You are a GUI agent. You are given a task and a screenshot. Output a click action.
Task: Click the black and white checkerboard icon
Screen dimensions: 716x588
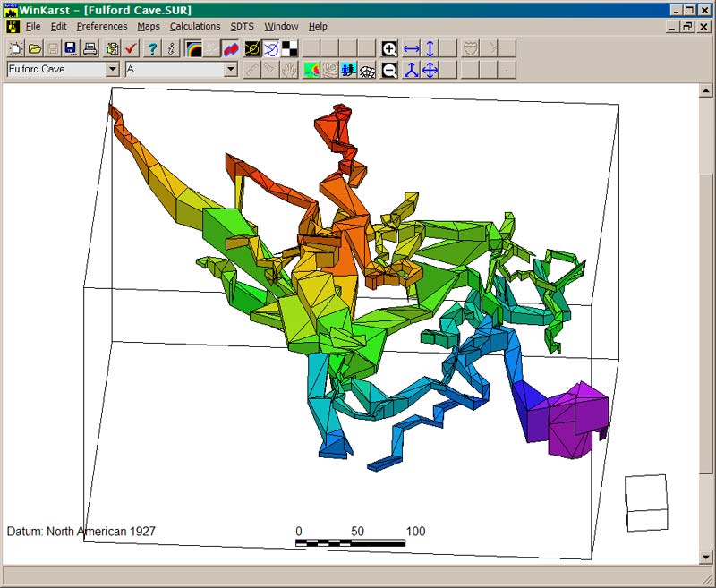coord(289,48)
